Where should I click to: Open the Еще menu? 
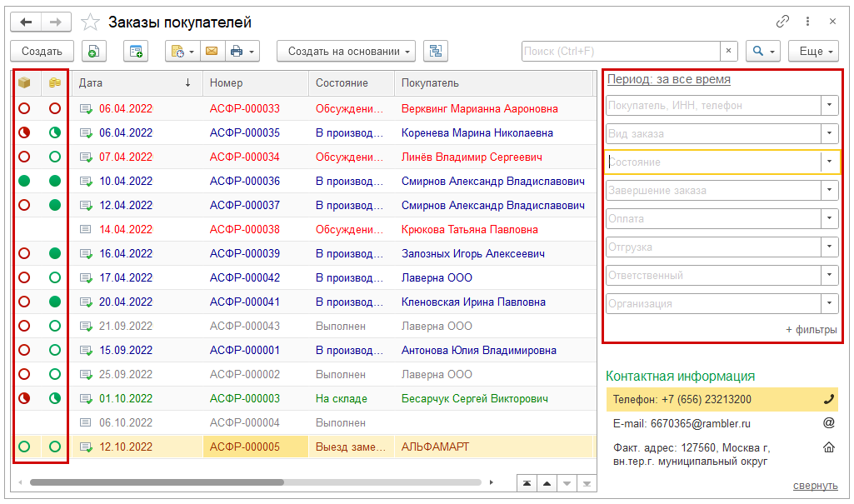pyautogui.click(x=814, y=51)
